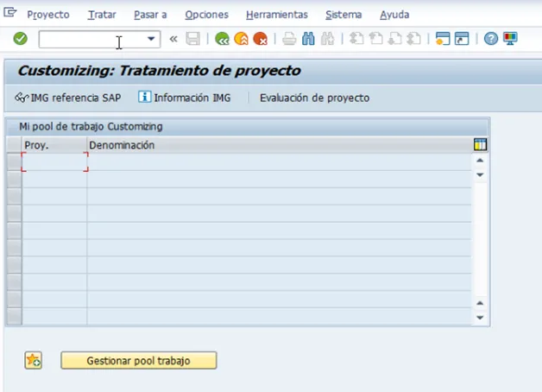Click the upper scroll down arrow of table

[480, 174]
